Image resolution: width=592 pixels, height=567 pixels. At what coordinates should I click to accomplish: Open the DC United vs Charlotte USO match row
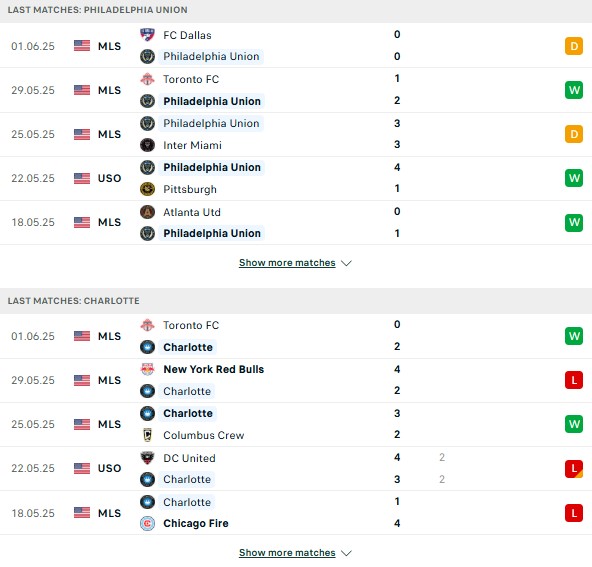click(x=296, y=468)
